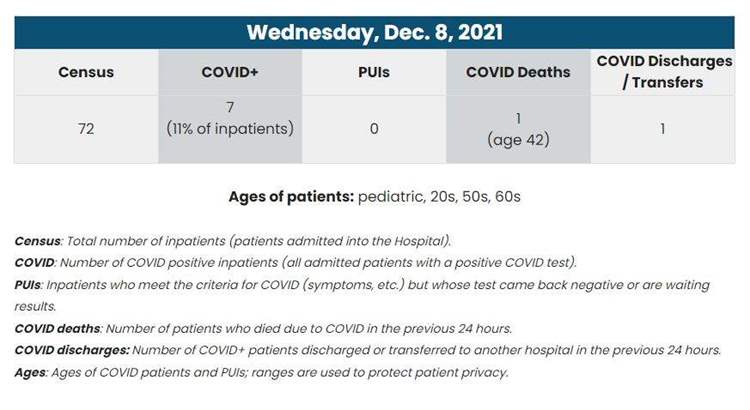Click the PUIs definition paragraph
This screenshot has width=750, height=410.
[x=362, y=296]
